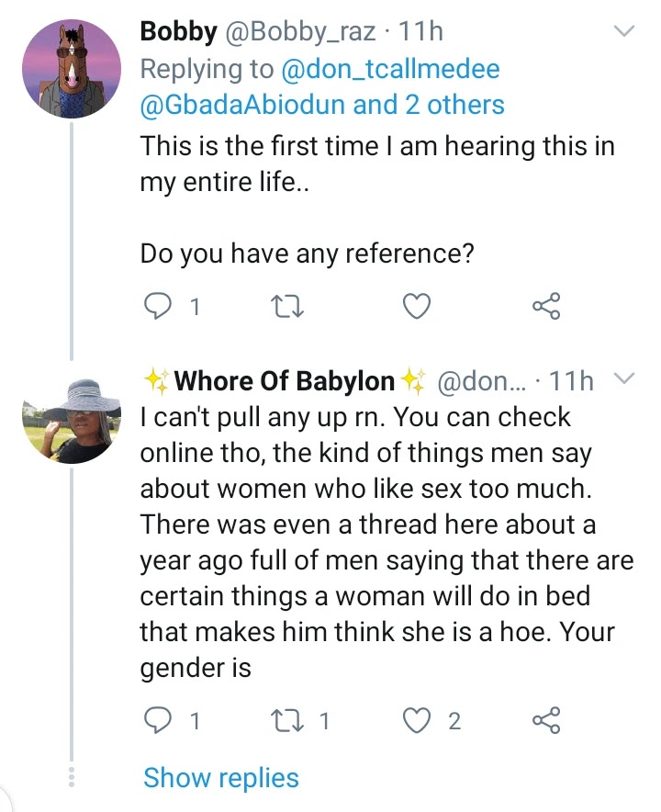This screenshot has height=812, width=661.
Task: Click Bobby display name
Action: coord(179,31)
